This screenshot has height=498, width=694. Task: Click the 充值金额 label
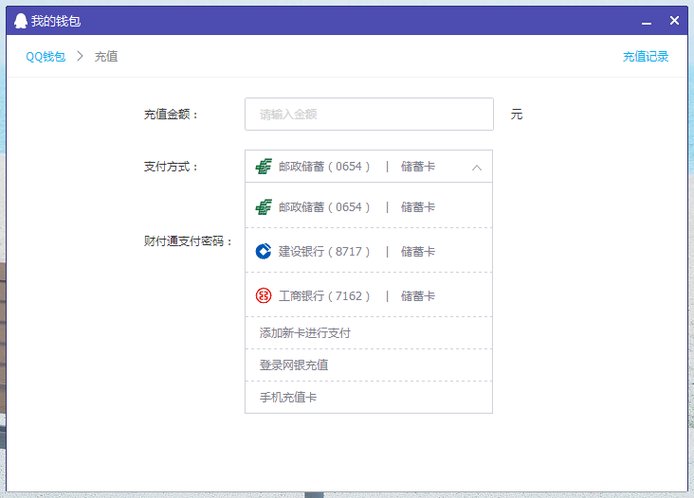[x=171, y=115]
